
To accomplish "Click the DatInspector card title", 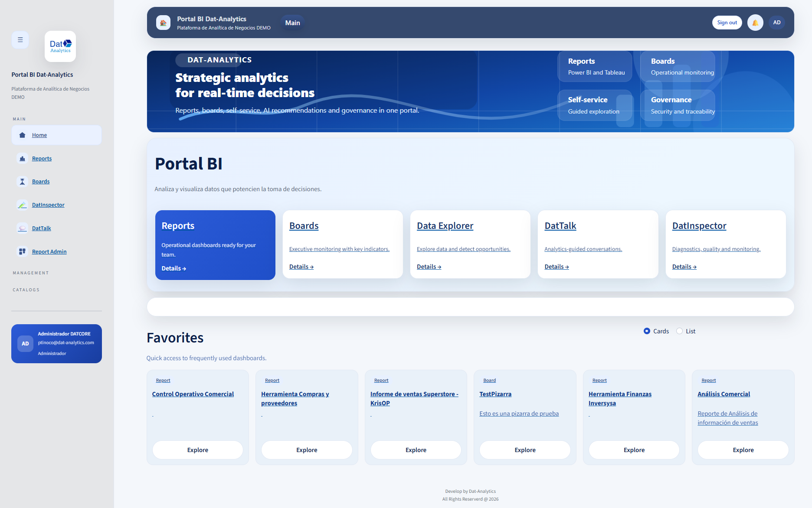I will tap(699, 226).
